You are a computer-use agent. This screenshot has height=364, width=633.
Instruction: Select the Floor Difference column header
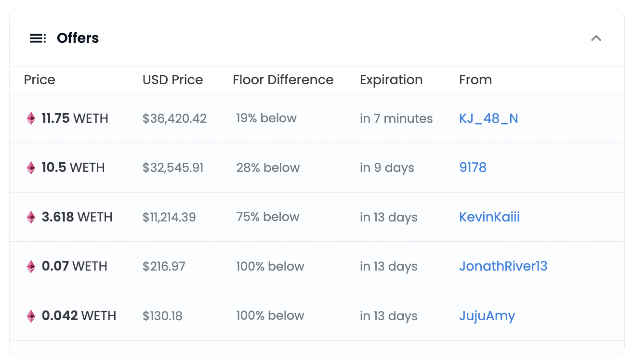(283, 80)
